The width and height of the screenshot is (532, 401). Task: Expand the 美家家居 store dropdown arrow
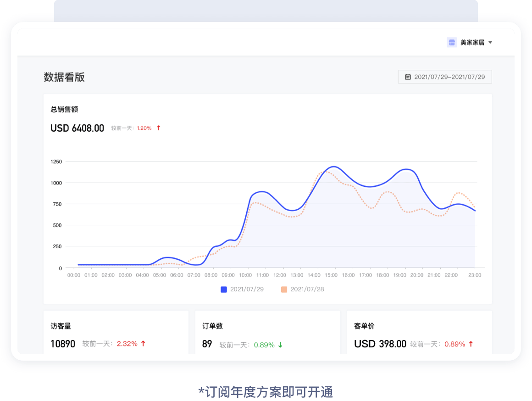(490, 43)
